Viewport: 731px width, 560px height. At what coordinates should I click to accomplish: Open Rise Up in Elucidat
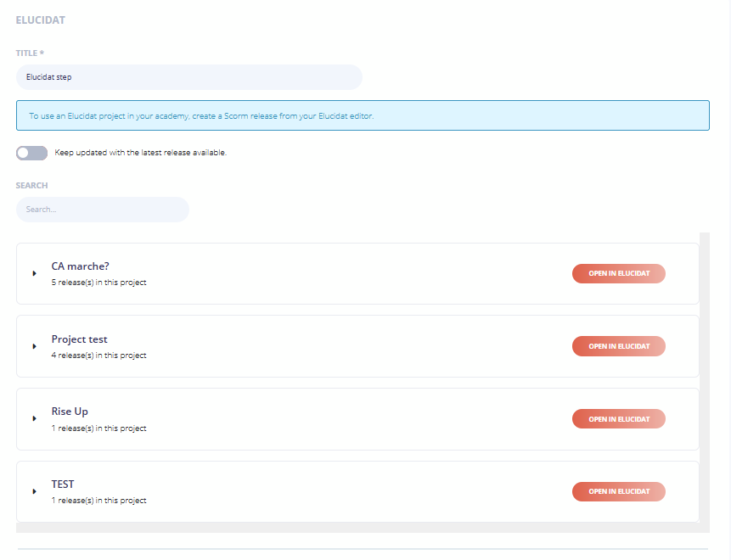point(619,419)
